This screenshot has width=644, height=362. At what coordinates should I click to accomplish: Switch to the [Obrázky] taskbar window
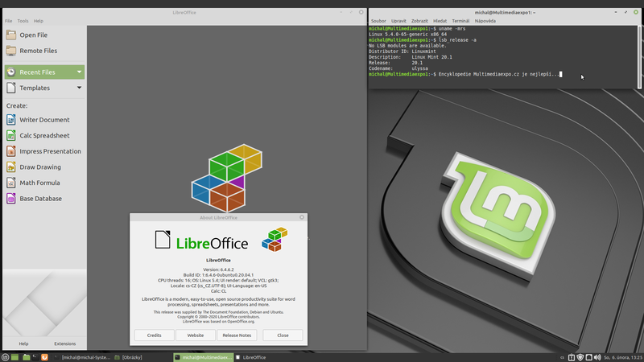(x=130, y=357)
